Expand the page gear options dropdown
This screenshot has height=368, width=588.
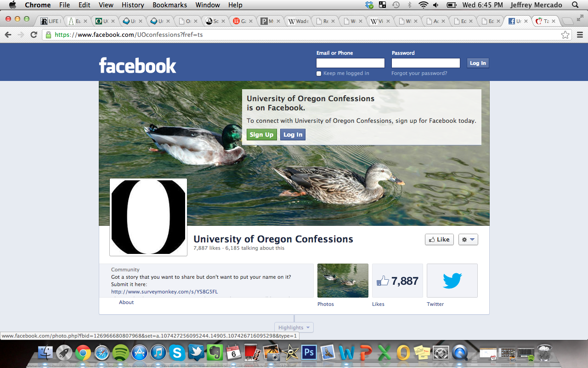click(x=468, y=239)
